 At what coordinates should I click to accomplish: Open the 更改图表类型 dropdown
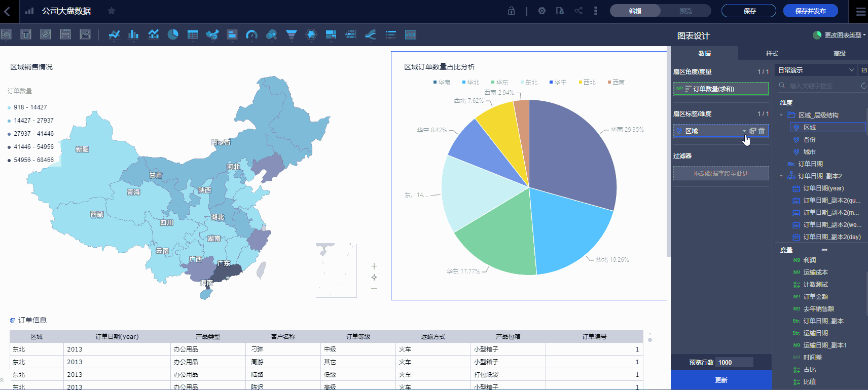pos(840,35)
